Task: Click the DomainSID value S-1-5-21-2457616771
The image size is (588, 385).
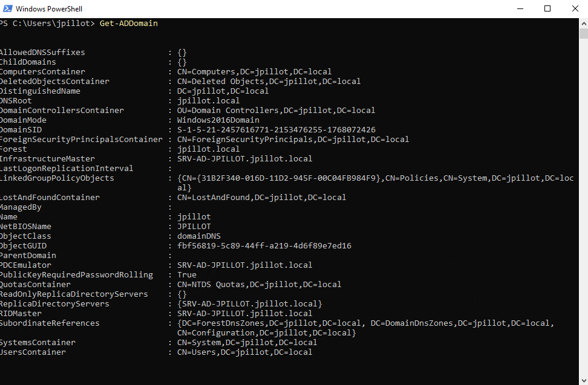Action: [x=276, y=129]
